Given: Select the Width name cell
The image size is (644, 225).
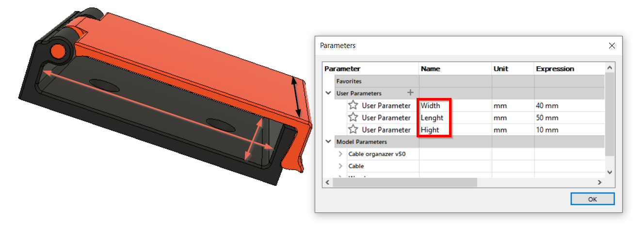Looking at the screenshot, I should tap(455, 105).
